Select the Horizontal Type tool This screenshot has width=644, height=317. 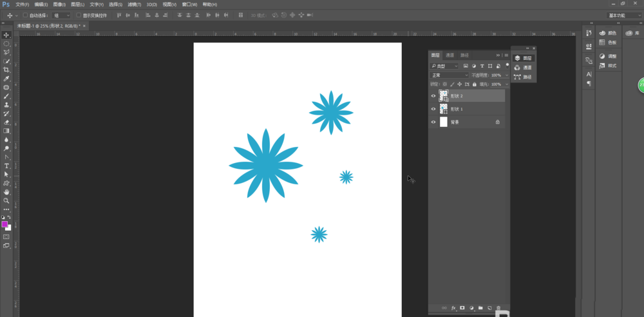pyautogui.click(x=6, y=166)
